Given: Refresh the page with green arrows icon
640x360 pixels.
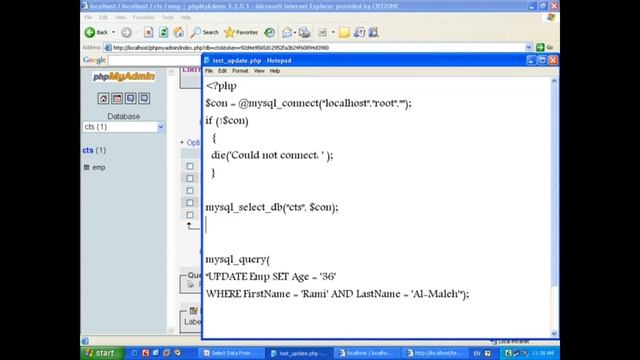Looking at the screenshot, I should [164, 32].
